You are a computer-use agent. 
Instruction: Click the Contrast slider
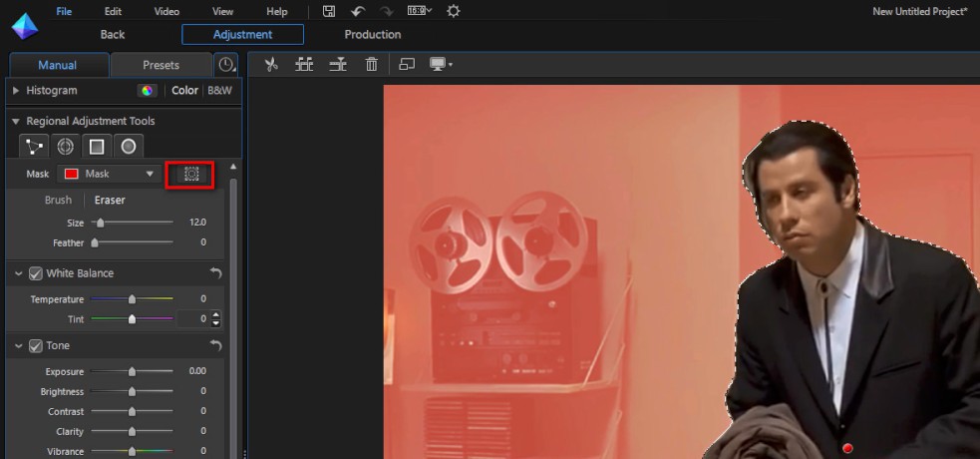click(x=132, y=411)
